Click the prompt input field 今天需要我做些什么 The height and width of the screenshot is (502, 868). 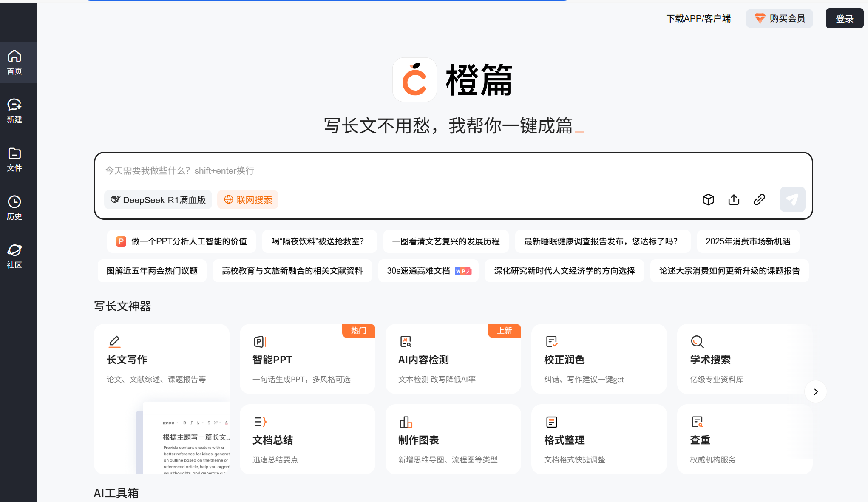(453, 170)
